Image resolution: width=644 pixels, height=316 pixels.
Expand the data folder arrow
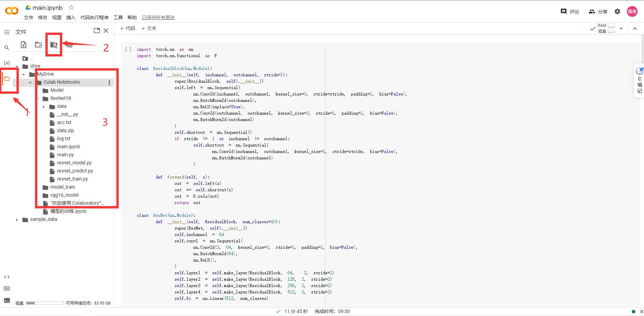tap(44, 107)
